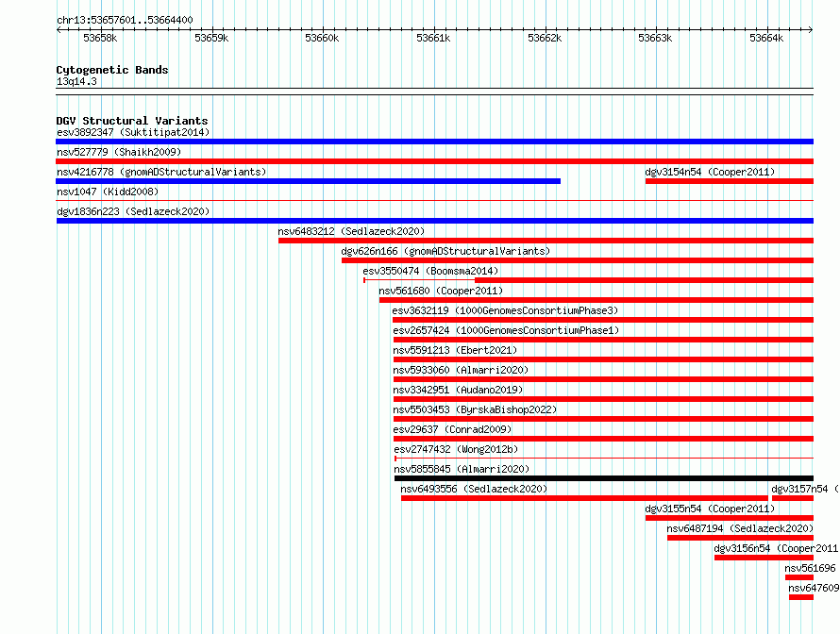Image resolution: width=840 pixels, height=634 pixels.
Task: Click the red nsv6487194 variant bar
Action: click(x=740, y=538)
